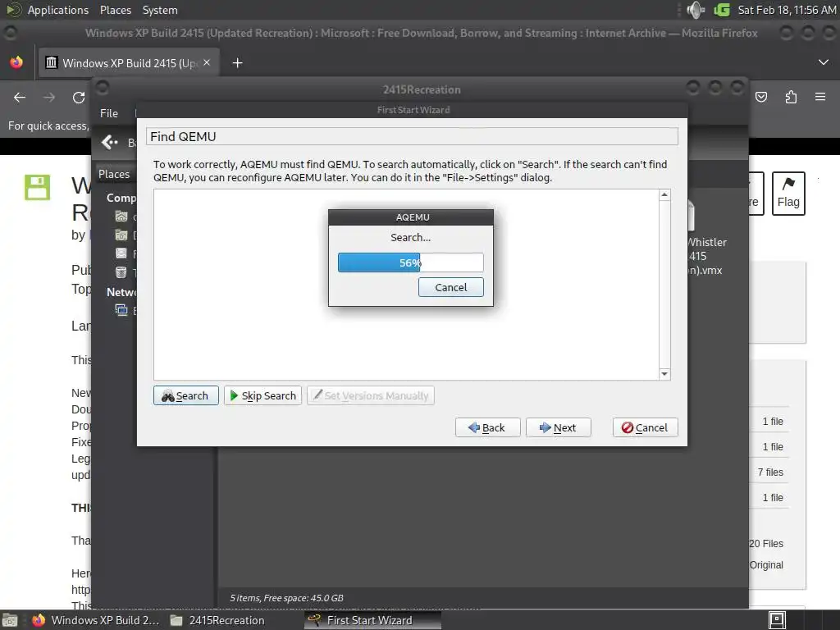
Task: Click the "Original" link on archive page
Action: [x=767, y=565]
